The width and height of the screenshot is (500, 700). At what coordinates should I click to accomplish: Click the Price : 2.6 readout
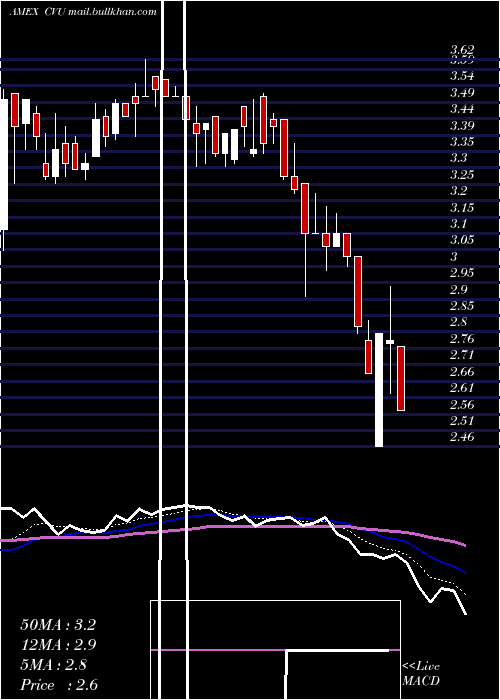[x=59, y=685]
